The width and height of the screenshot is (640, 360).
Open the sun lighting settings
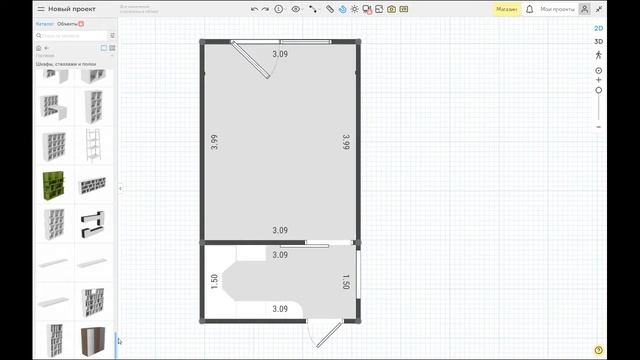click(x=354, y=9)
